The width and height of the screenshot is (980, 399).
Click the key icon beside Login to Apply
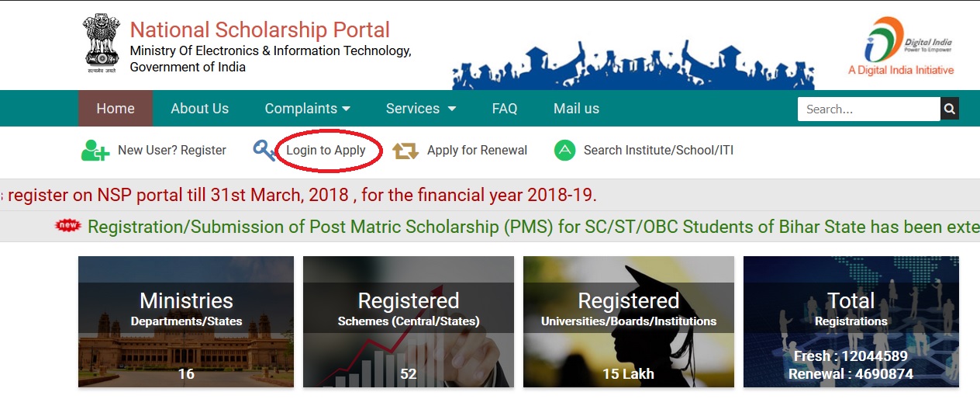pyautogui.click(x=264, y=151)
